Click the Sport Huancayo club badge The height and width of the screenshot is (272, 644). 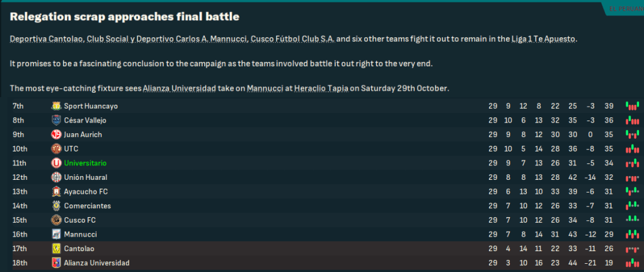(56, 106)
